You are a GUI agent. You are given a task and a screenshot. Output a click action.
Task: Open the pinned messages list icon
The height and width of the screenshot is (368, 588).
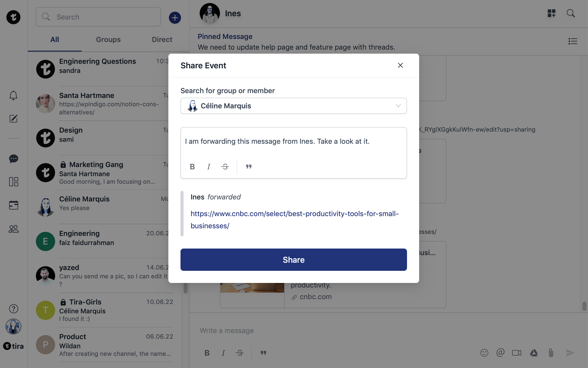573,41
